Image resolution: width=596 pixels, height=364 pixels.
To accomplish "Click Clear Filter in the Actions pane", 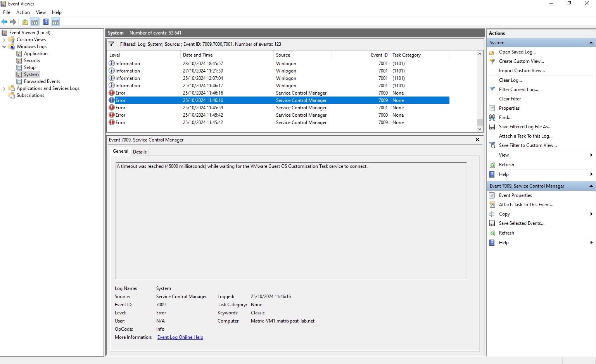I will [510, 99].
